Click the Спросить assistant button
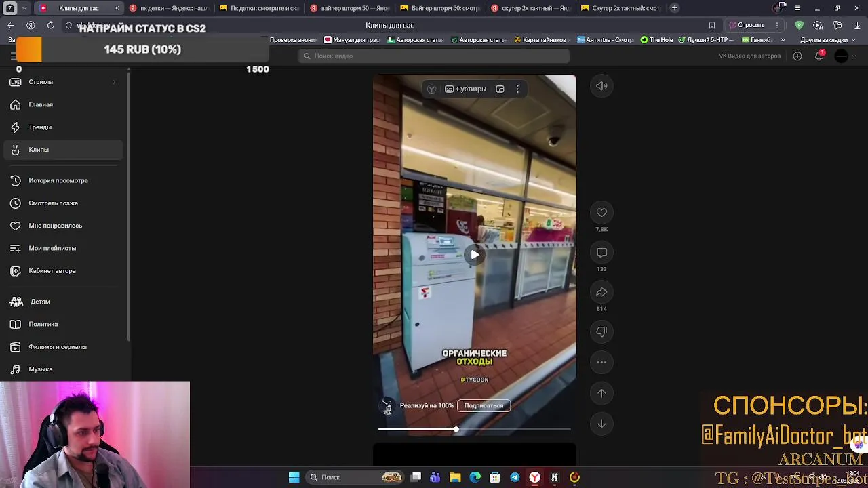The image size is (868, 488). coord(747,25)
